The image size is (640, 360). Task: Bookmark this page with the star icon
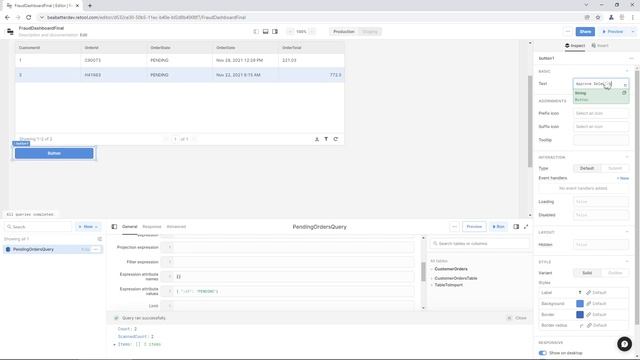pos(598,18)
